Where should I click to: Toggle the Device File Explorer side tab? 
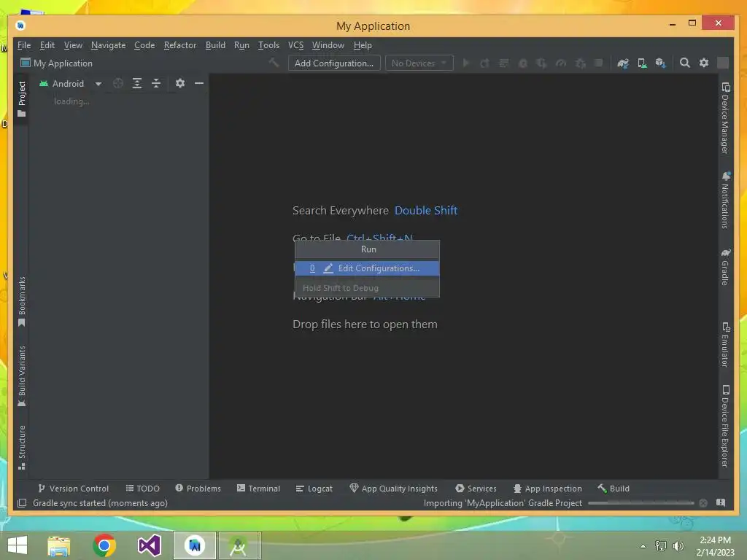tap(725, 426)
